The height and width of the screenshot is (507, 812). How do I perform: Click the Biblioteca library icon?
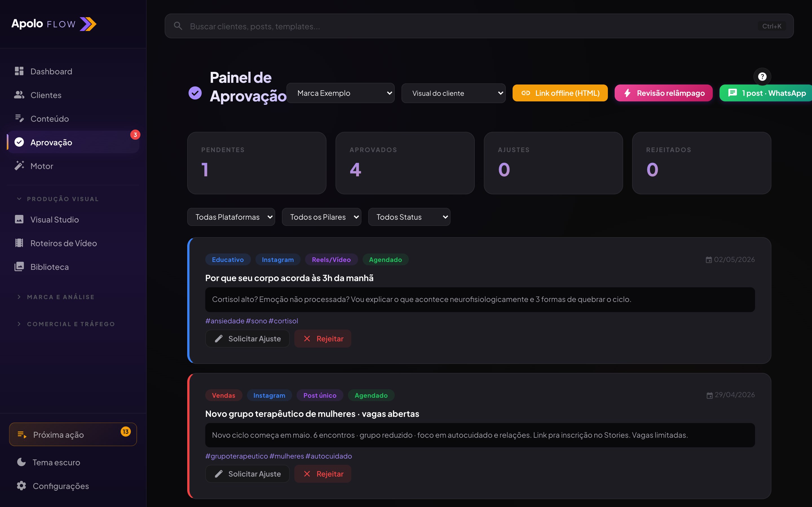click(19, 266)
